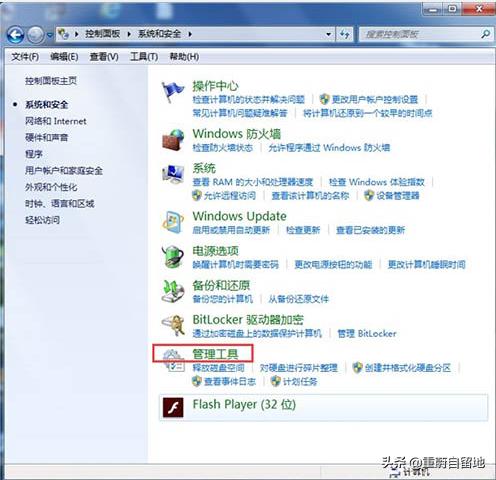Click 允许程序通过 Windows 防火墙

[329, 147]
